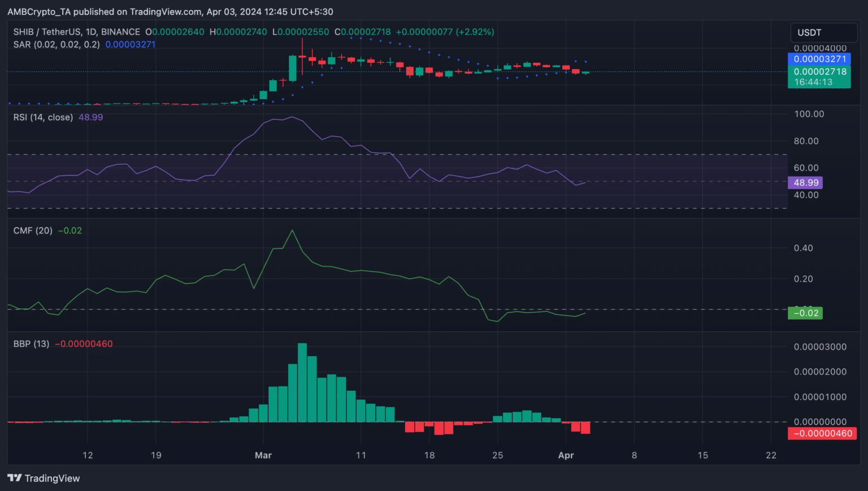Click the CMF (20) indicator legend
Image resolution: width=868 pixels, height=491 pixels.
coord(33,230)
